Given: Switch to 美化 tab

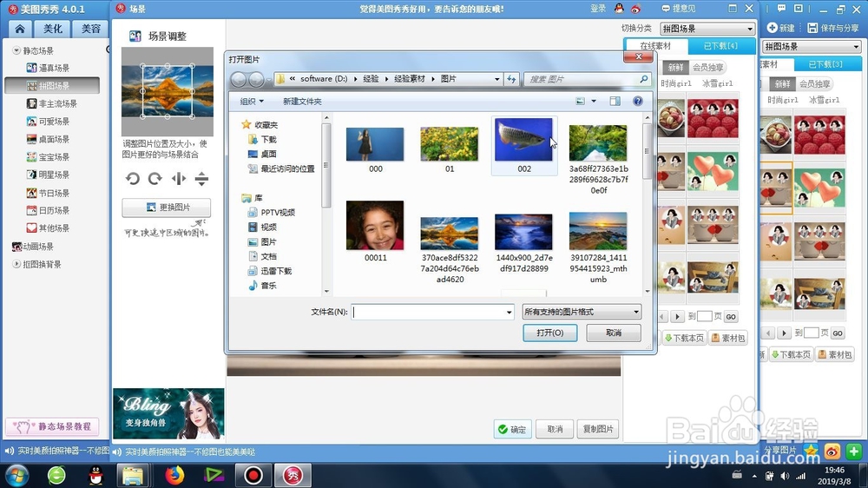Looking at the screenshot, I should [53, 29].
